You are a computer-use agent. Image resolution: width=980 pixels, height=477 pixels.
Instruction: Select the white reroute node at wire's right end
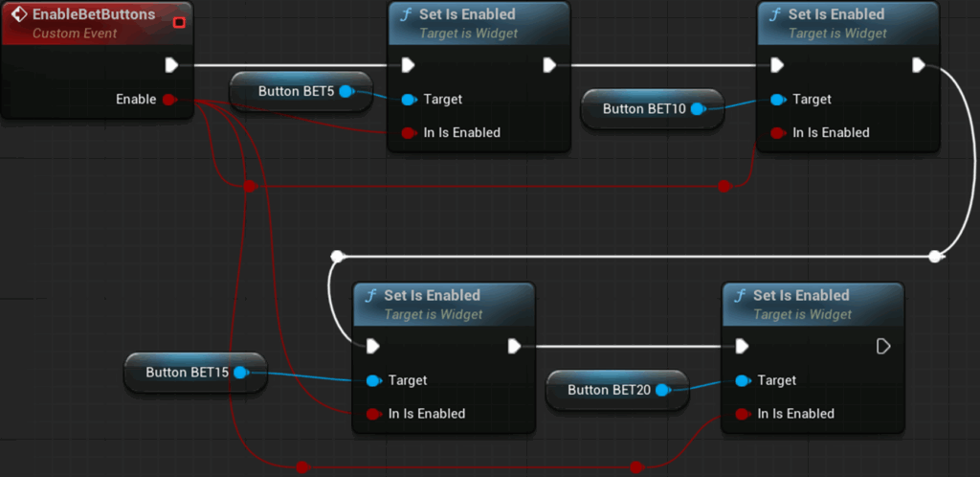[935, 256]
